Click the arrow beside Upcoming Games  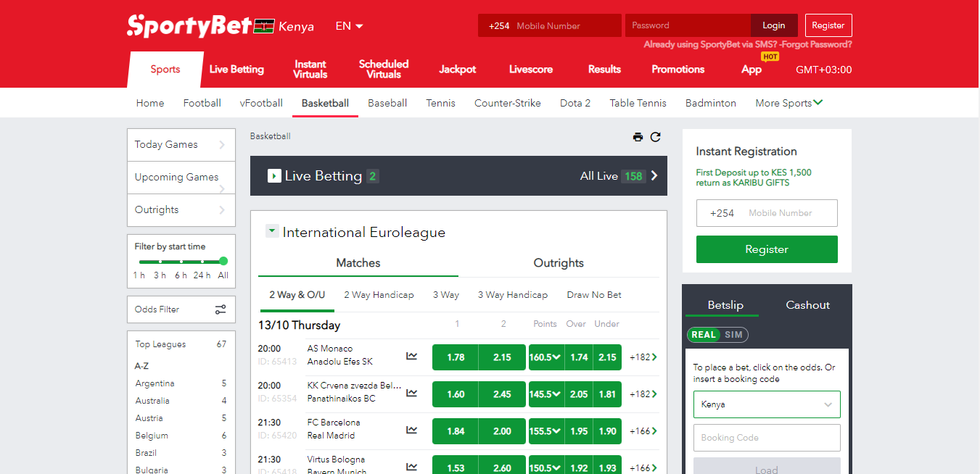point(222,188)
